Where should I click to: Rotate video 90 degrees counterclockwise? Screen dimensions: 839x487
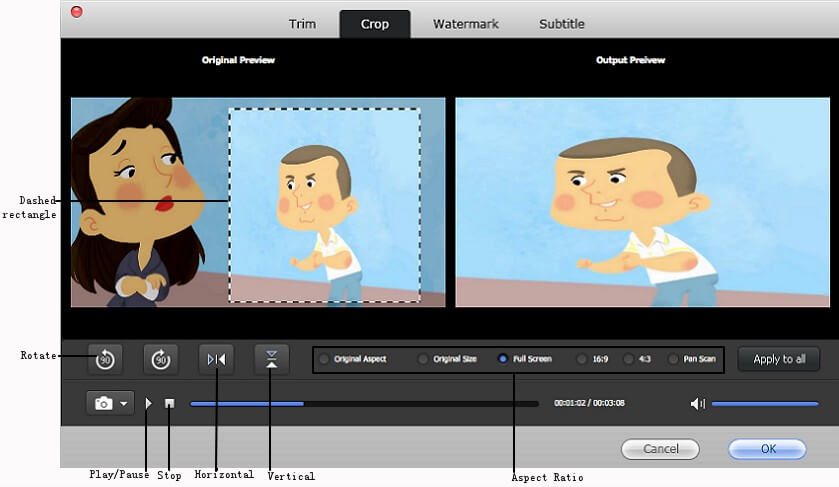[x=105, y=359]
